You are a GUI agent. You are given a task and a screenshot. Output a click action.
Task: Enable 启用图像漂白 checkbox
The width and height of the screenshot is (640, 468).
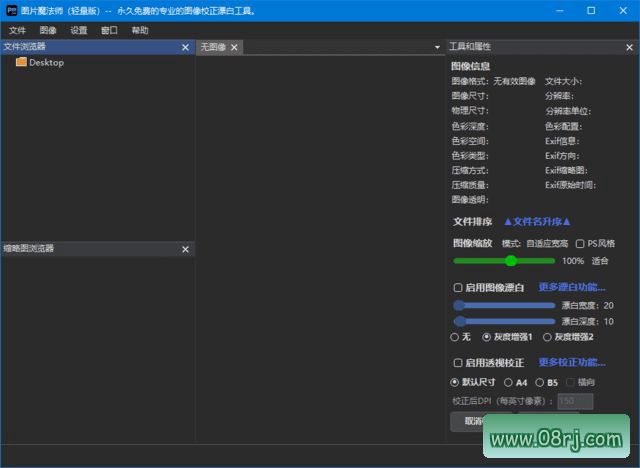458,288
